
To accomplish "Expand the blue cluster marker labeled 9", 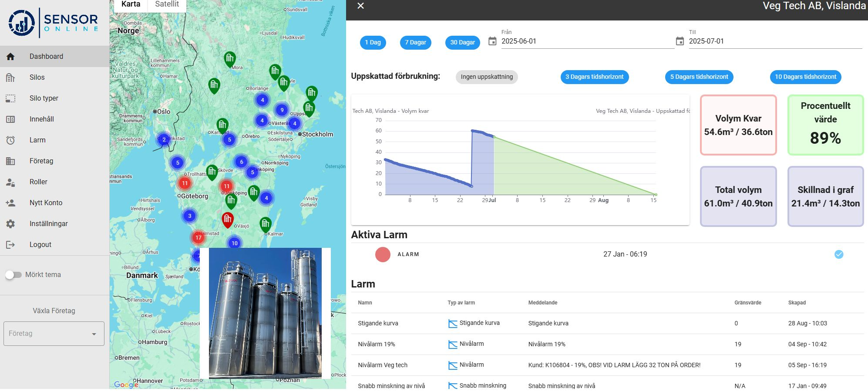I will 282,110.
